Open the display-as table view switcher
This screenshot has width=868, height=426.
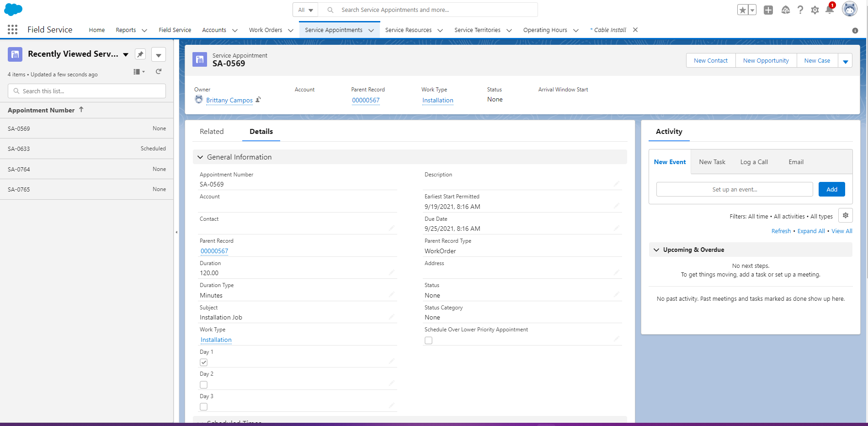coord(139,72)
